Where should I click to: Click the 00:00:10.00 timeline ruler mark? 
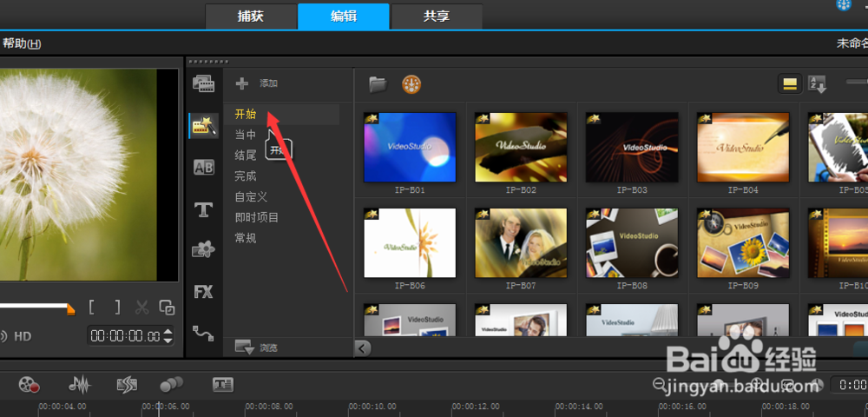tap(372, 407)
